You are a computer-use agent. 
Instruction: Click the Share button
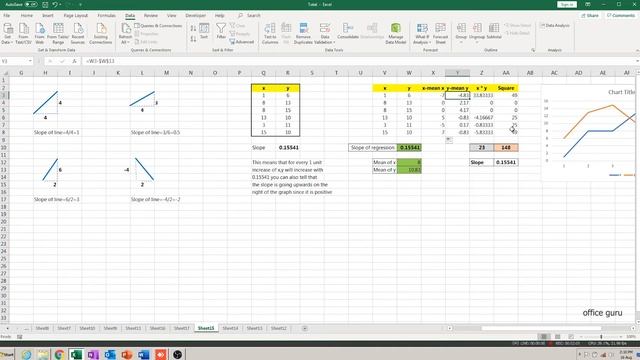point(590,16)
